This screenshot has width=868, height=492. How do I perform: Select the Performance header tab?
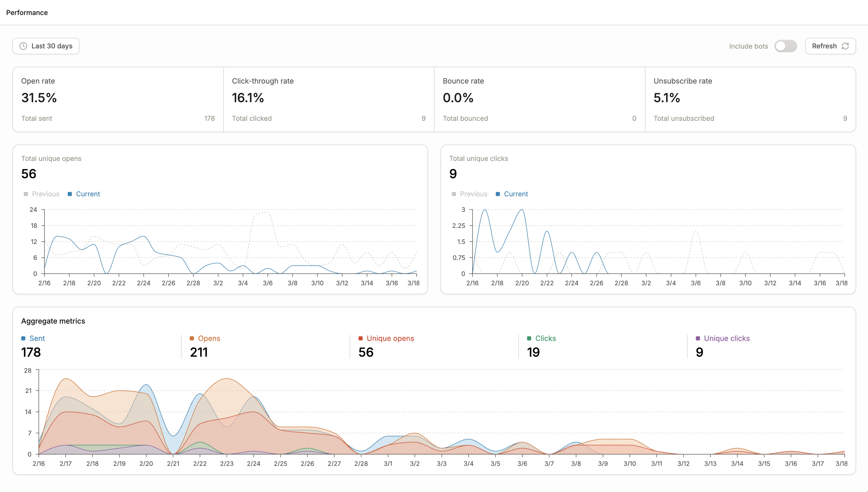27,12
